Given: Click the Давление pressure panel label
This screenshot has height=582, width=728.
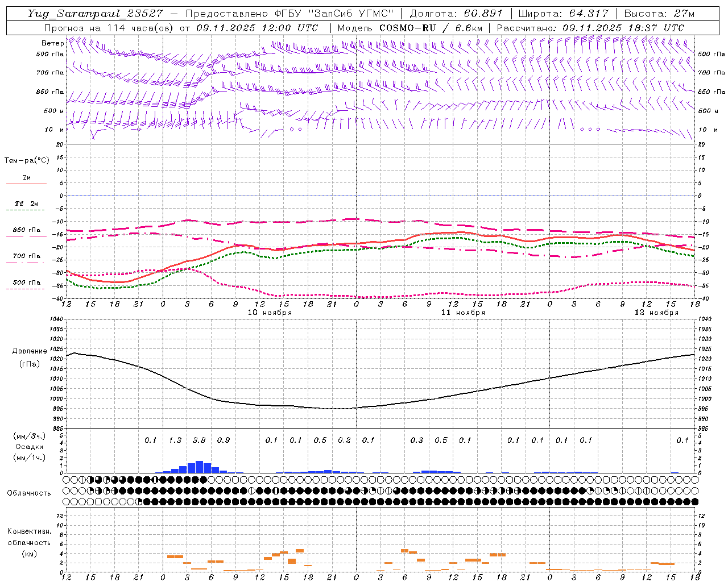Looking at the screenshot, I should click(30, 351).
